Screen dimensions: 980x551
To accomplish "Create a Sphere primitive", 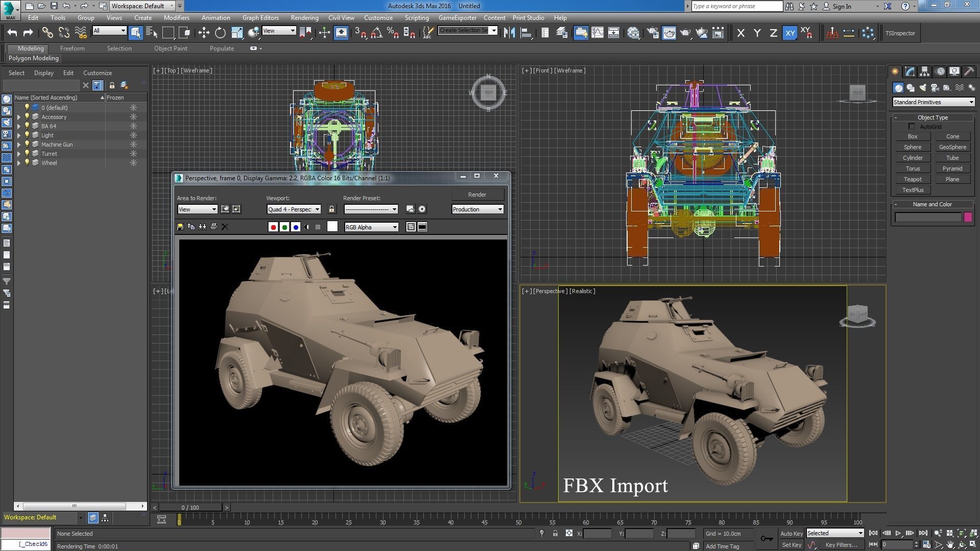I will (x=913, y=147).
